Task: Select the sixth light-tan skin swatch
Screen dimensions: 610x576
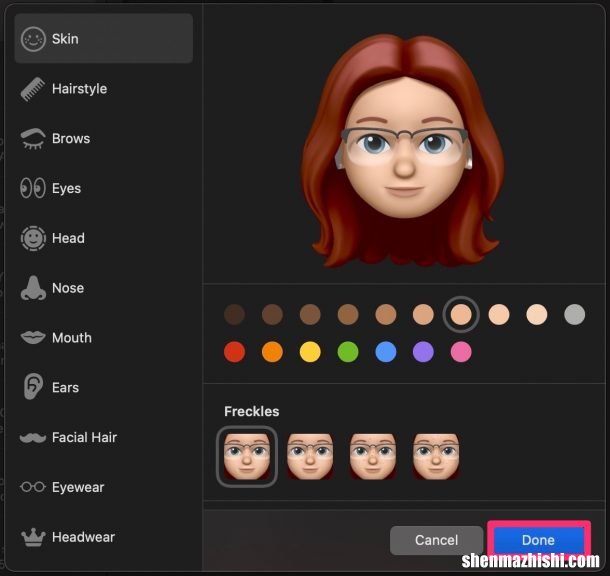Action: (x=423, y=314)
